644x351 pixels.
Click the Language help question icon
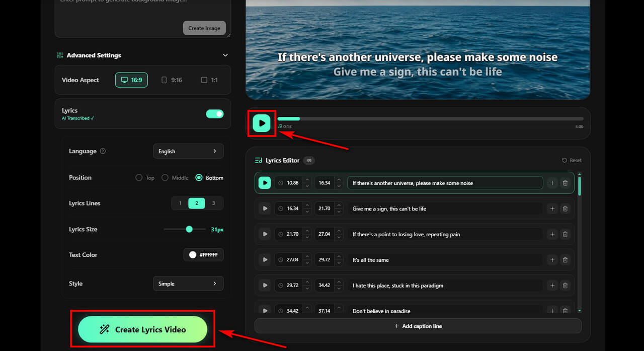pos(103,151)
